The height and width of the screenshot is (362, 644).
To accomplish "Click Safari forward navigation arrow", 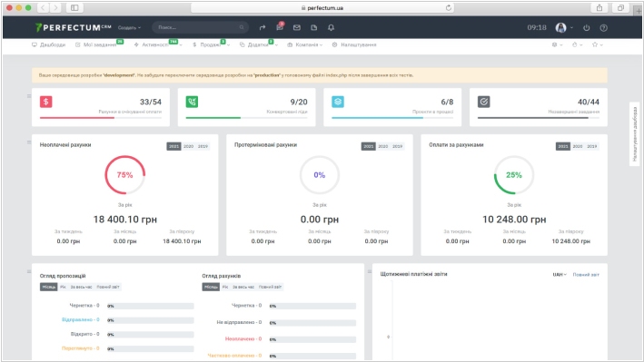I will coord(55,8).
